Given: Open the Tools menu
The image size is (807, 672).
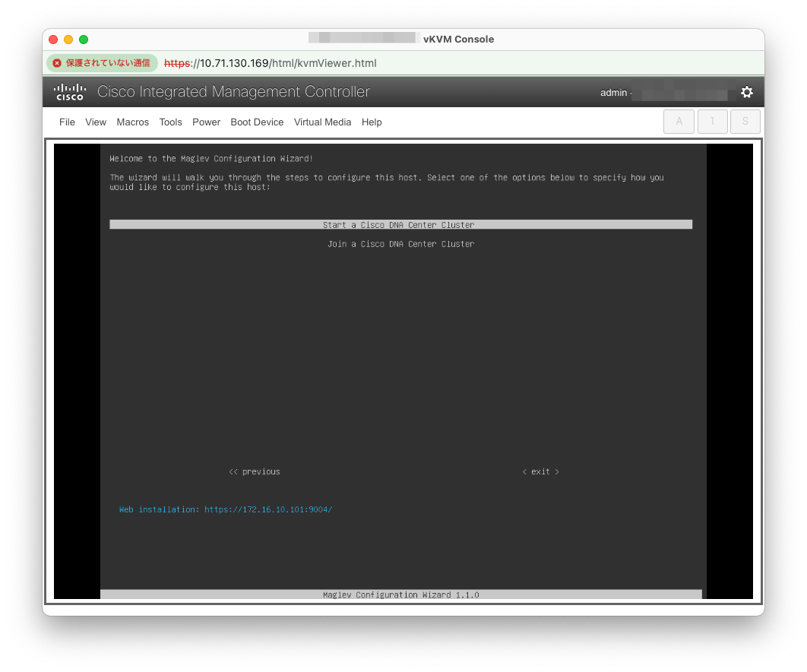Looking at the screenshot, I should point(170,122).
